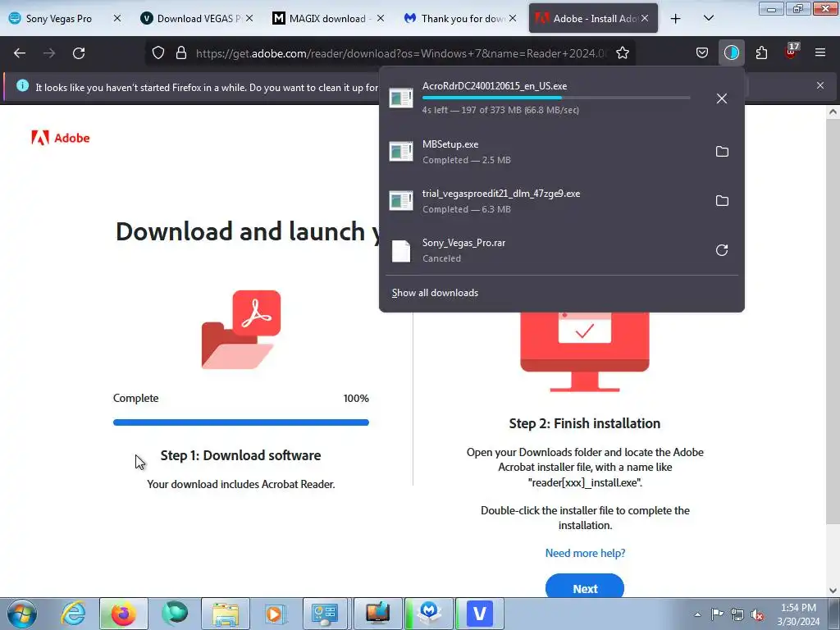Viewport: 840px width, 630px height.
Task: Open the green sphere taskbar icon
Action: click(175, 614)
